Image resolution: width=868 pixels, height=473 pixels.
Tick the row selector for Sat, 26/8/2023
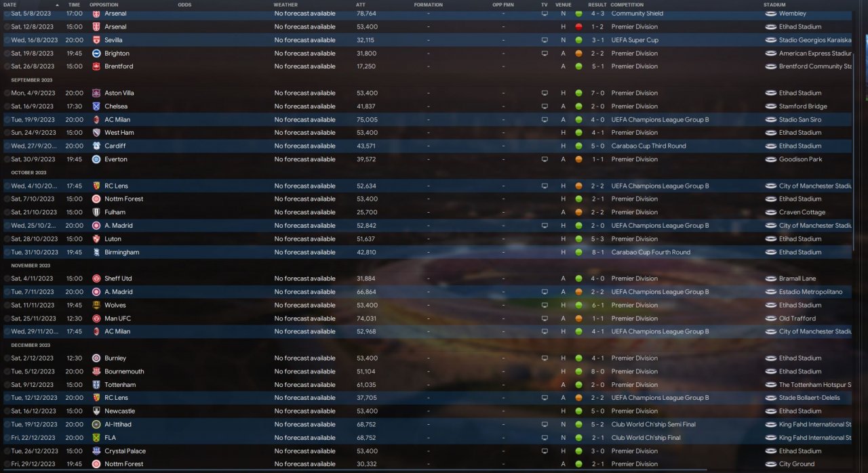point(7,66)
